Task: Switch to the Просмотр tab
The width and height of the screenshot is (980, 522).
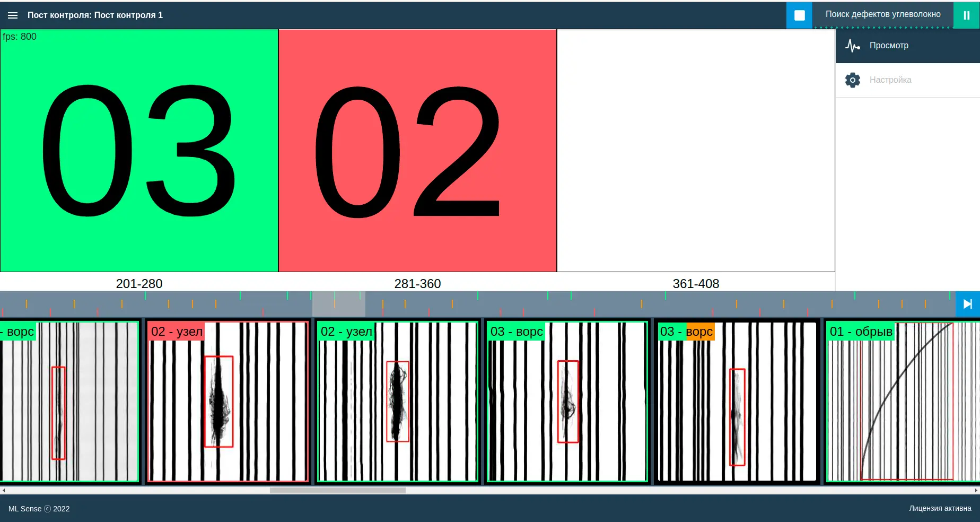Action: [x=907, y=46]
